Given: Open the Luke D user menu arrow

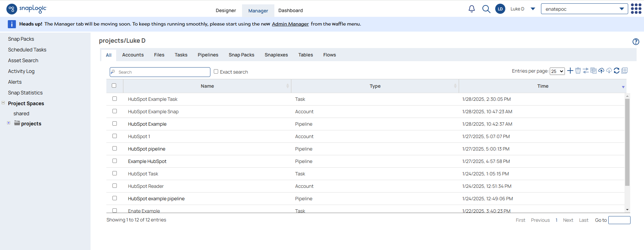Looking at the screenshot, I should coord(533,9).
